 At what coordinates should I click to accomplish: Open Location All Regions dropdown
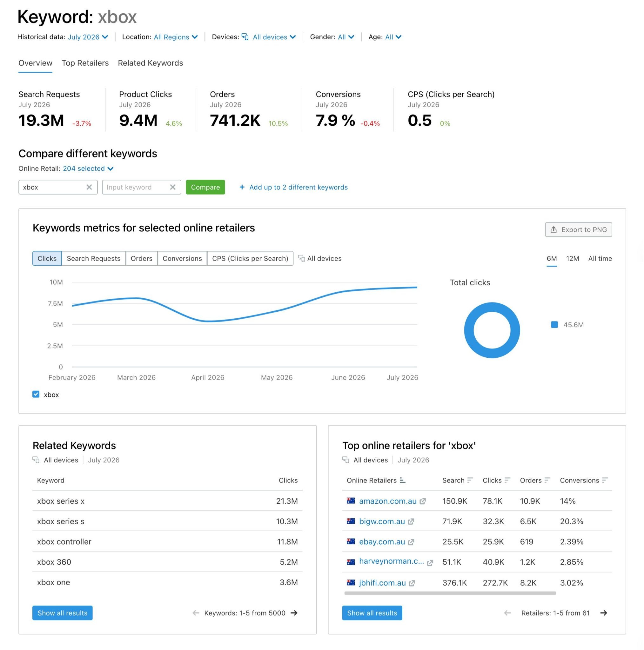pos(176,37)
